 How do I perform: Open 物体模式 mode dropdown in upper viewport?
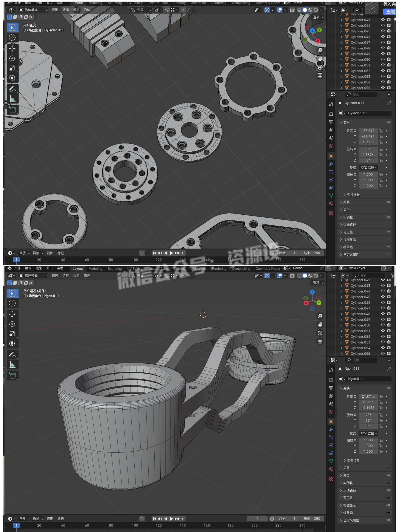(x=33, y=10)
